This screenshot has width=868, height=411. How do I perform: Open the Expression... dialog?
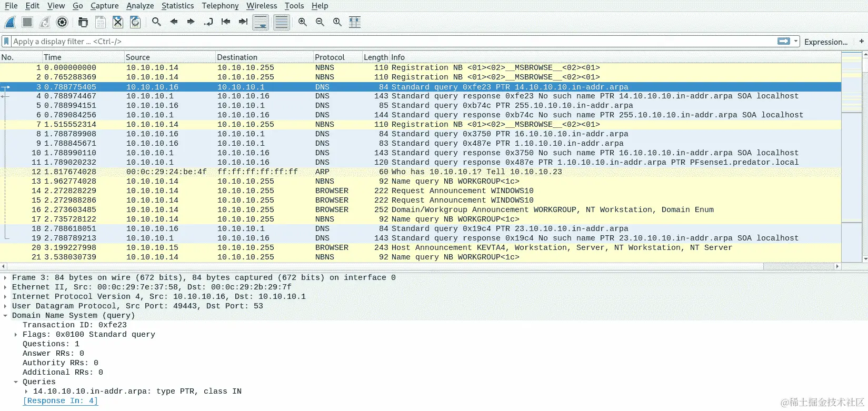click(x=825, y=42)
